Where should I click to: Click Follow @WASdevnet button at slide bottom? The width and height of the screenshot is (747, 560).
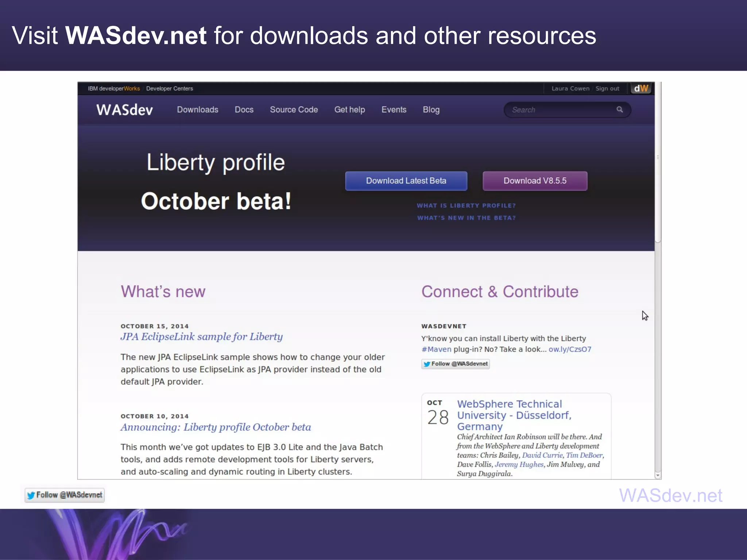pos(65,495)
